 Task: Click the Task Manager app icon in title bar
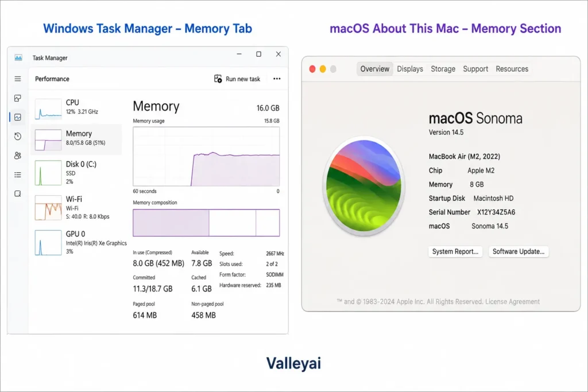coord(18,57)
